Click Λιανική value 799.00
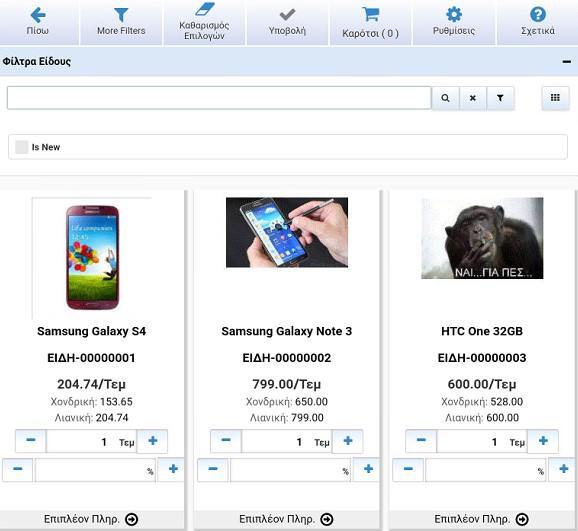Image resolution: width=578 pixels, height=531 pixels. coord(307,418)
